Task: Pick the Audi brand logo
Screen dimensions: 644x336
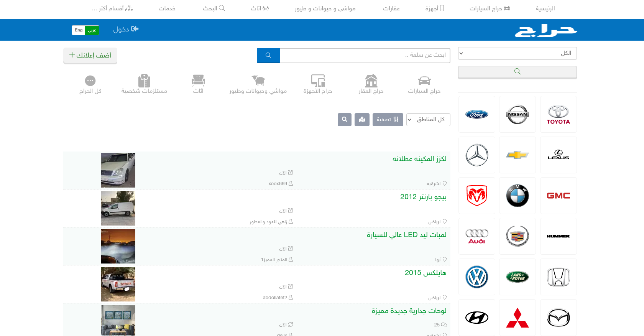Action: tap(477, 236)
